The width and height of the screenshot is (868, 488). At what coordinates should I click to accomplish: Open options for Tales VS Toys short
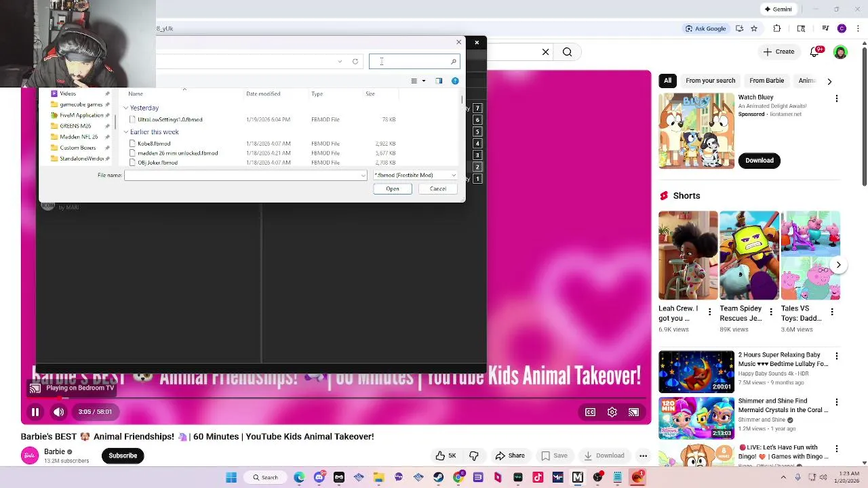[832, 312]
